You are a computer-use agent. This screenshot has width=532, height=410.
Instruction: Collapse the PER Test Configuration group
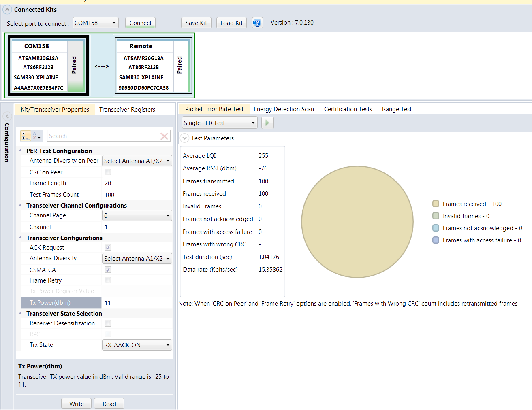coord(20,150)
